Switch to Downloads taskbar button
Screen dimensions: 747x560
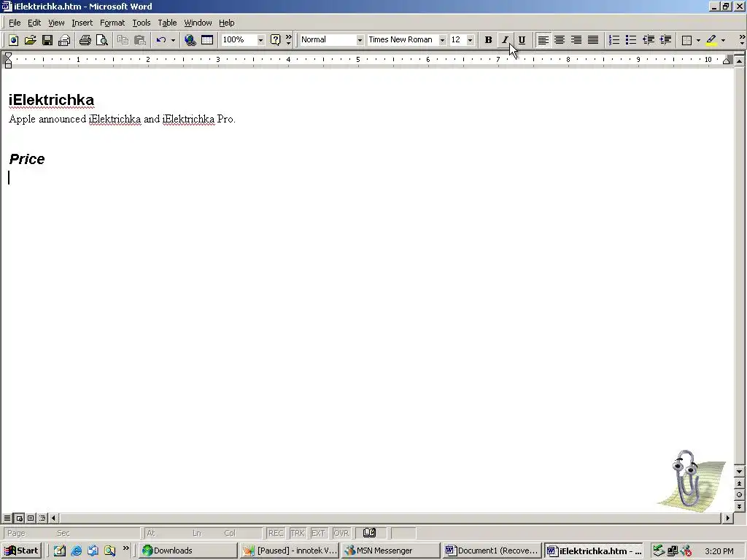(x=187, y=551)
